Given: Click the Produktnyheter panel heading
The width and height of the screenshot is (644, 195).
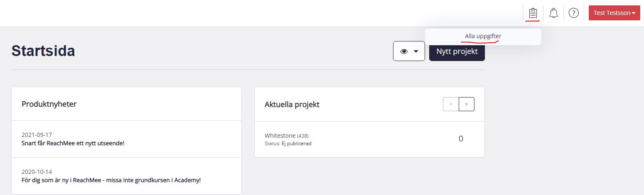Looking at the screenshot, I should [x=49, y=104].
